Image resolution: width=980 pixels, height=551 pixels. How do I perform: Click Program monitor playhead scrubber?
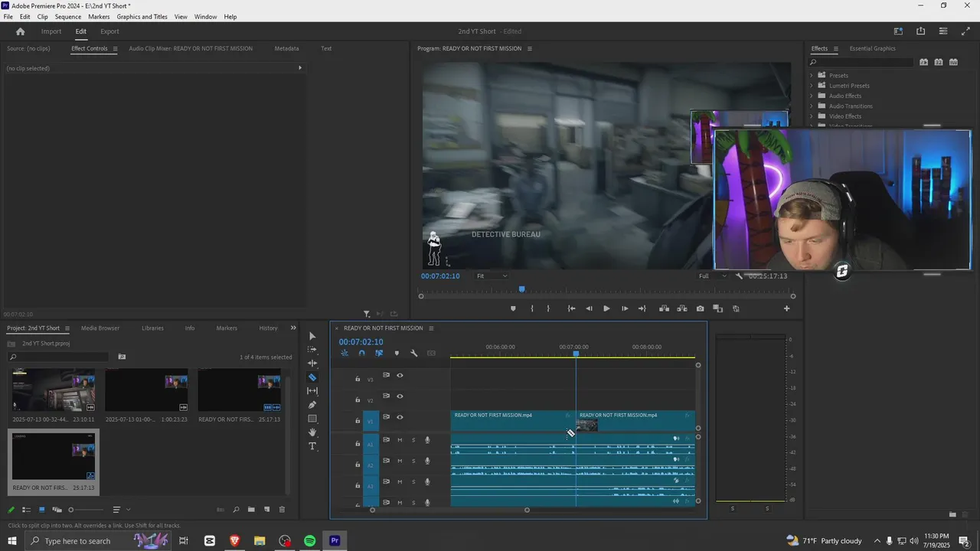click(x=522, y=289)
